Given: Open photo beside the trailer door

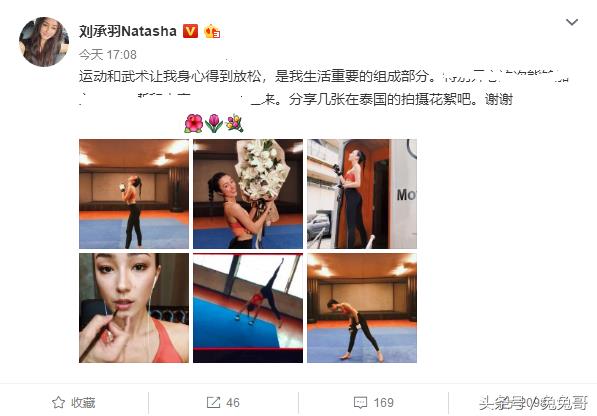Looking at the screenshot, I should click(362, 194).
